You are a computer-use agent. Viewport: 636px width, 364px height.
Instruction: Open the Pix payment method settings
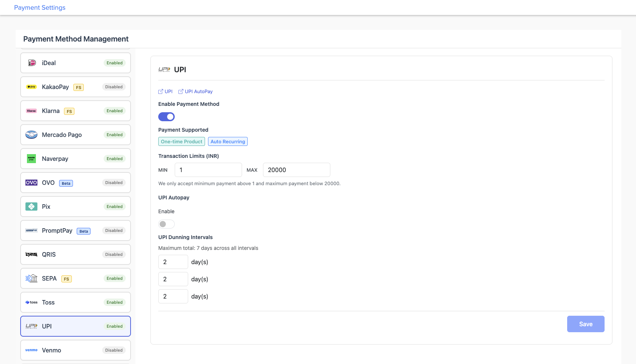click(76, 207)
